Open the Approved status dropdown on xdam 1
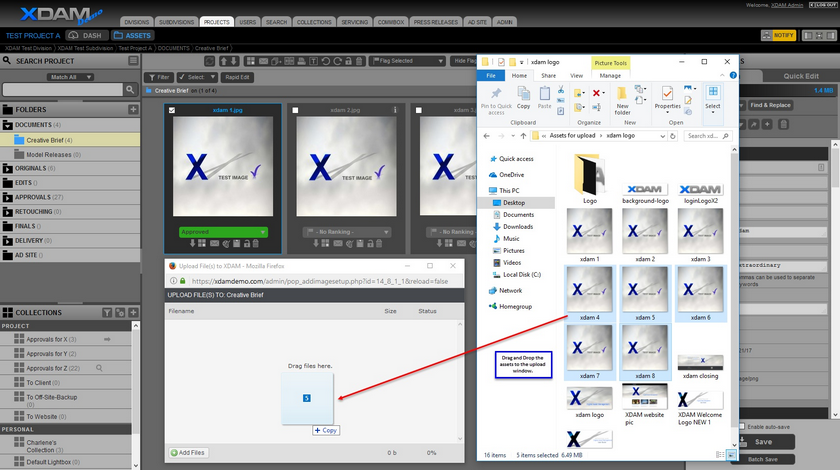The height and width of the screenshot is (470, 840). pos(222,231)
